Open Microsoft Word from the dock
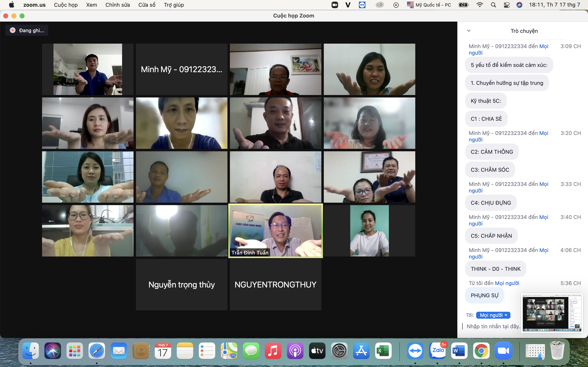 pyautogui.click(x=459, y=351)
